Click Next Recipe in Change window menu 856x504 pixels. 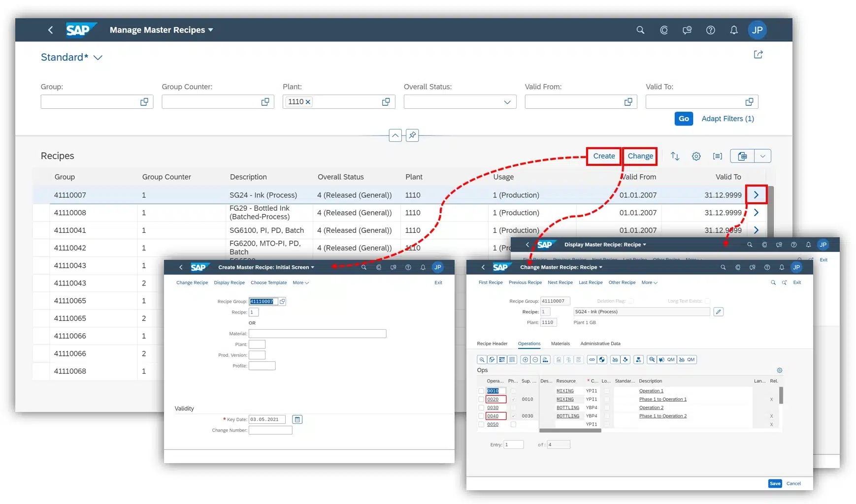[560, 283]
